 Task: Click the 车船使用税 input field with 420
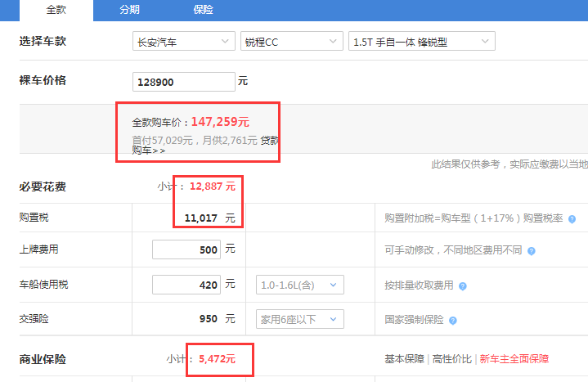point(186,285)
